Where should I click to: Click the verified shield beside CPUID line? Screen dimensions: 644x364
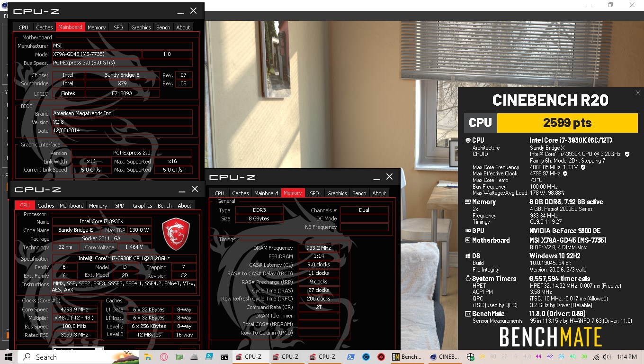627,154
